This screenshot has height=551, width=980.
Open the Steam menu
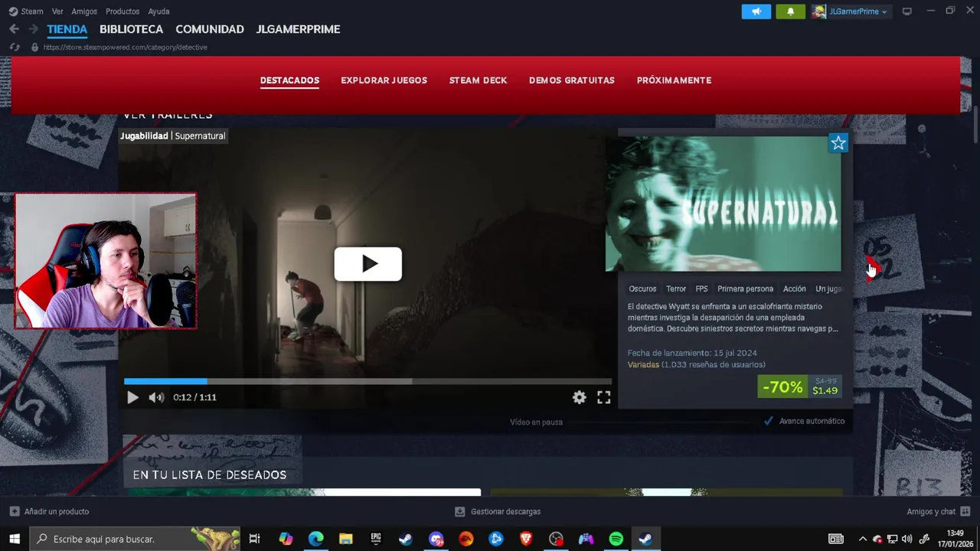click(26, 11)
